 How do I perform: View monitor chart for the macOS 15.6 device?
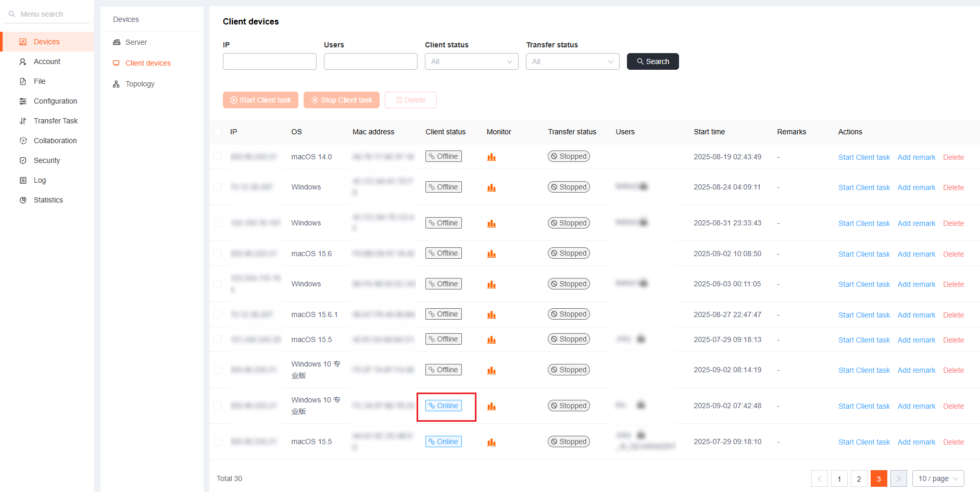[491, 254]
